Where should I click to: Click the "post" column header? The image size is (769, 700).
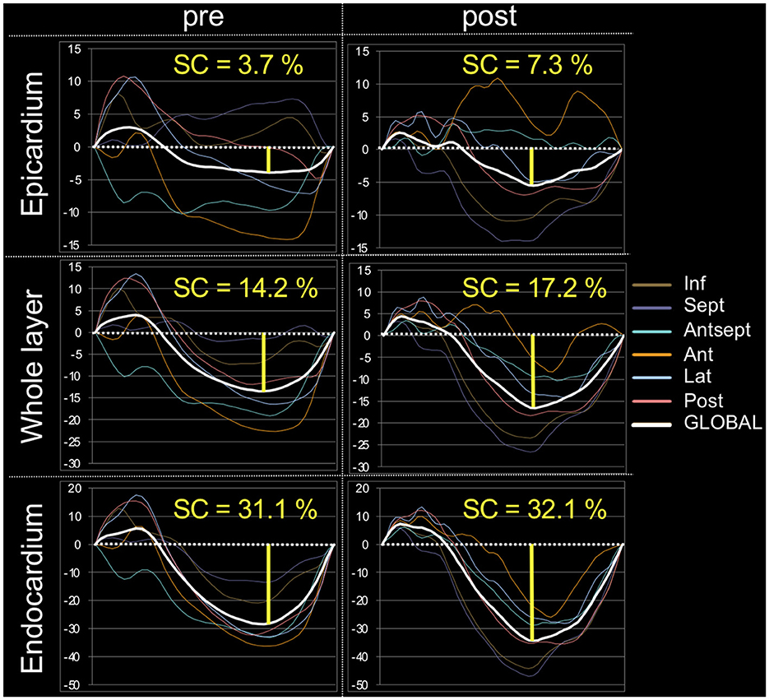pos(489,17)
